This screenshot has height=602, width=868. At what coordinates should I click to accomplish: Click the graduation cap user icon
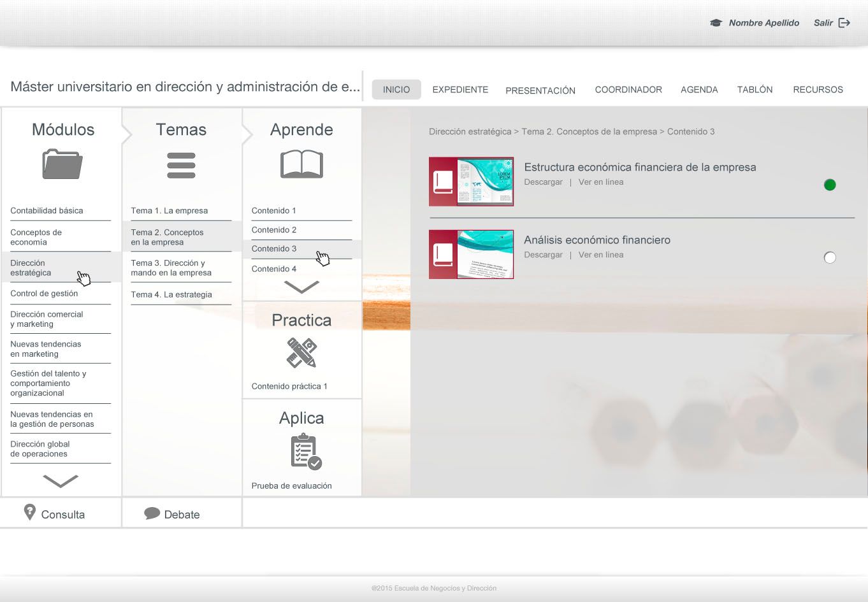pos(716,23)
